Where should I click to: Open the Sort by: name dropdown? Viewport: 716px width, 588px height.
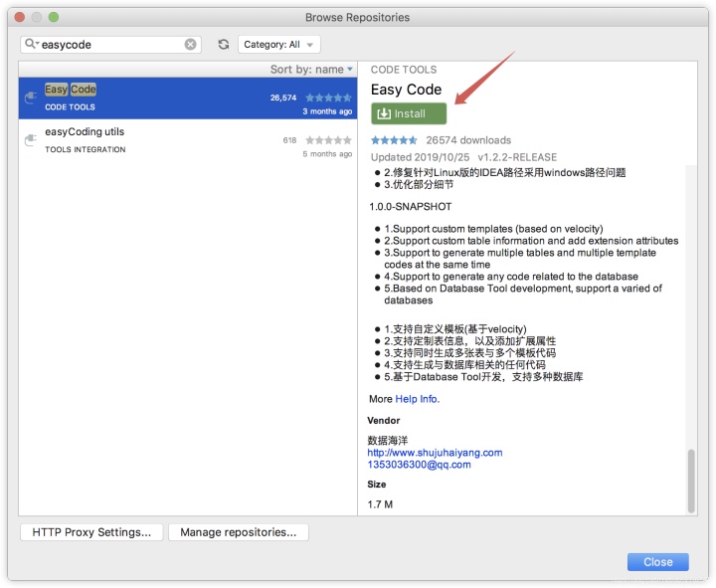pyautogui.click(x=311, y=70)
